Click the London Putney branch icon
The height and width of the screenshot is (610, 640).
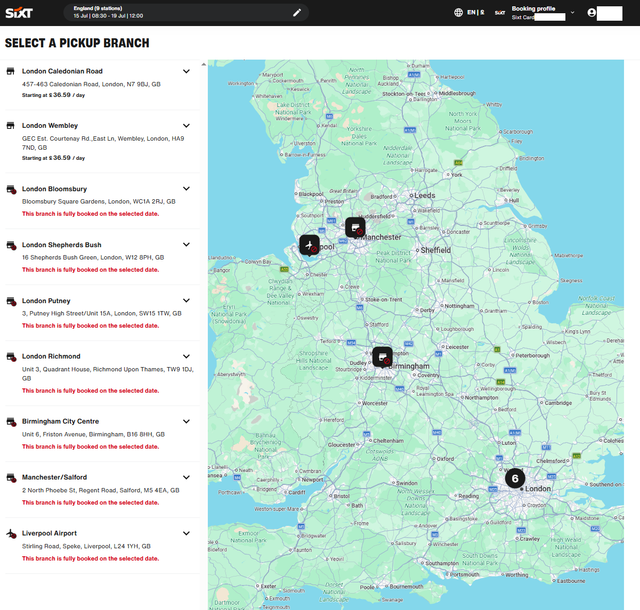click(x=11, y=301)
